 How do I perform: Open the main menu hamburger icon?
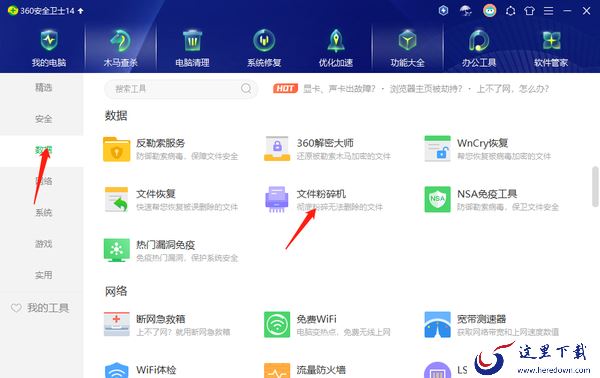[549, 11]
